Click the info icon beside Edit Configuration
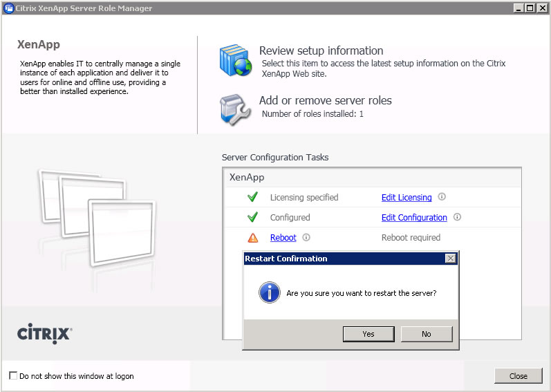The height and width of the screenshot is (392, 551). [x=457, y=216]
